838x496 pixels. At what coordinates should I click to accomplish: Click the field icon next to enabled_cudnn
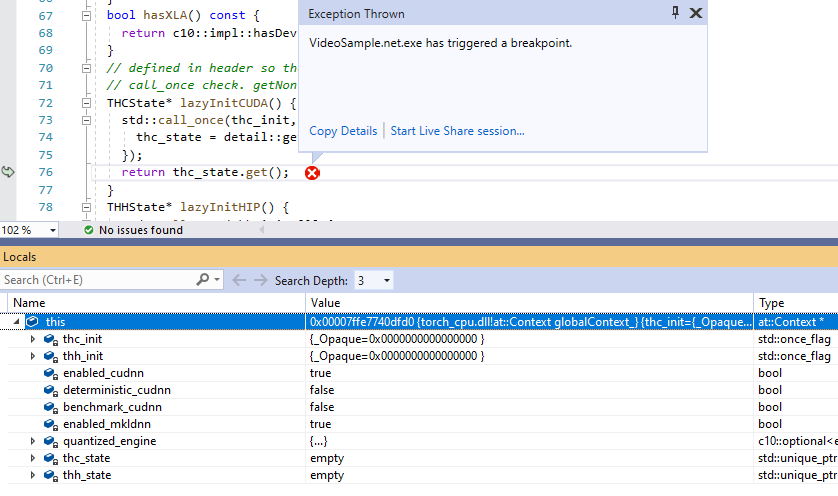pyautogui.click(x=51, y=374)
